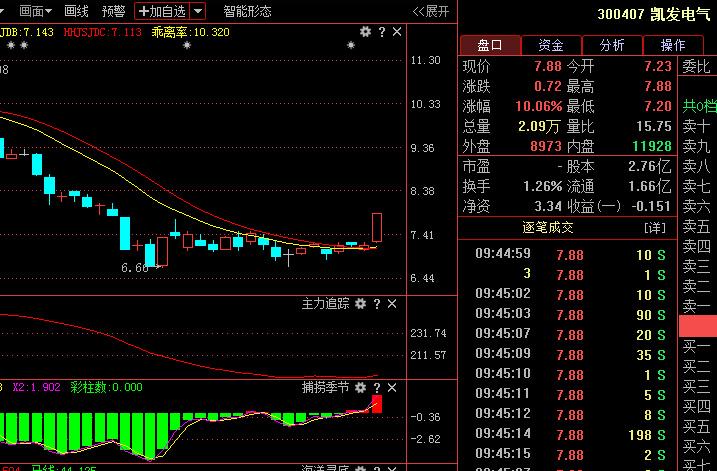Viewport: 717px width, 471px height.
Task: Select the 卖五 order book row
Action: click(x=696, y=226)
